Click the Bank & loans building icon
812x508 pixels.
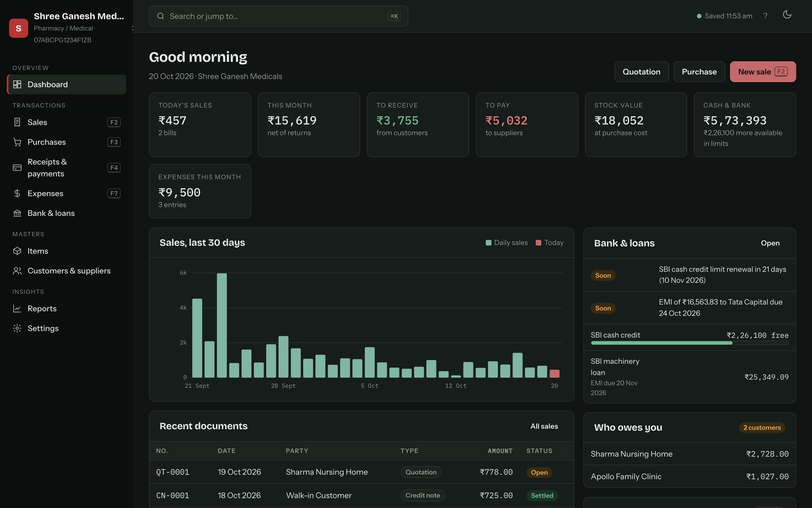click(x=17, y=213)
